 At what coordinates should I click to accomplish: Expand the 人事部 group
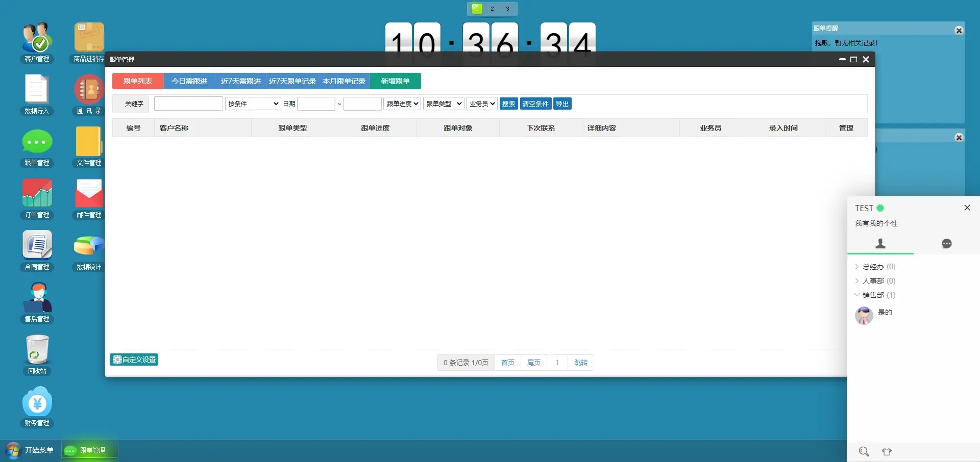tap(873, 281)
